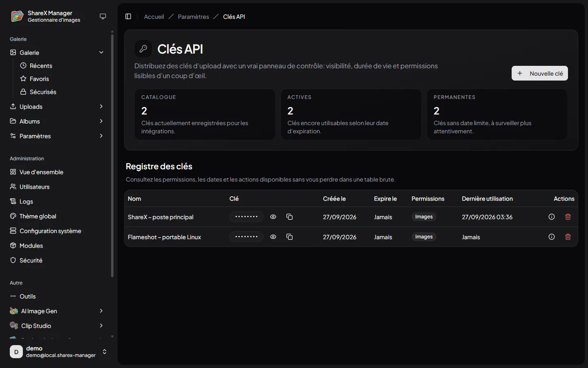Screen dimensions: 588x368
Task: Click the Dernière utilisation column header
Action: click(487, 198)
